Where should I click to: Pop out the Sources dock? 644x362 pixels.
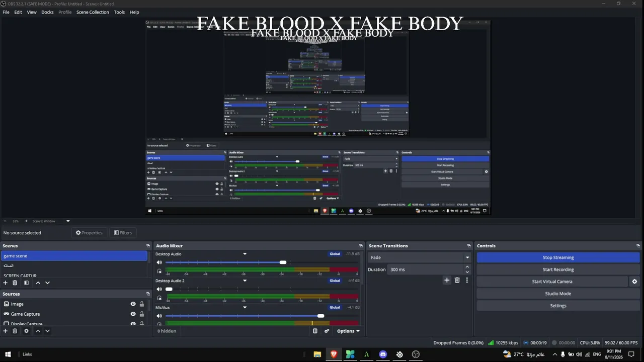(148, 294)
